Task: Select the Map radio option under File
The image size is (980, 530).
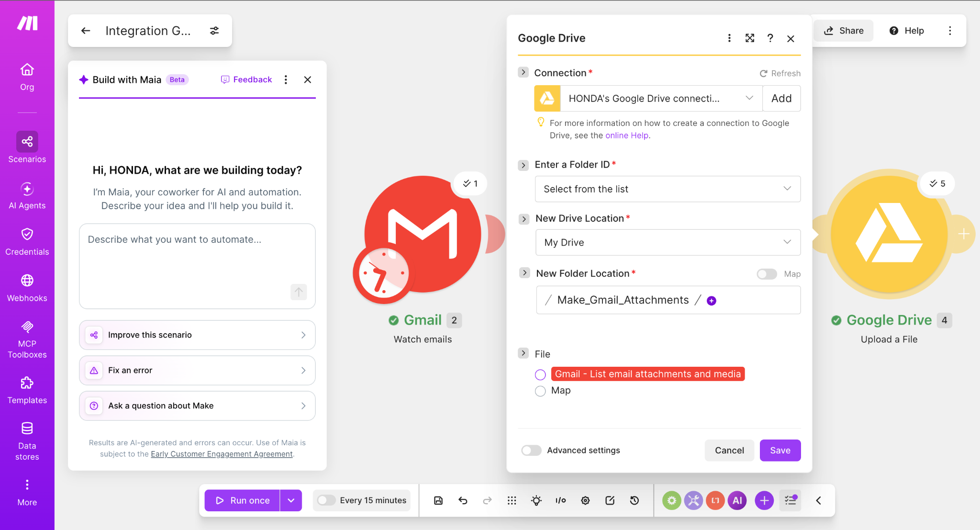Action: 540,391
